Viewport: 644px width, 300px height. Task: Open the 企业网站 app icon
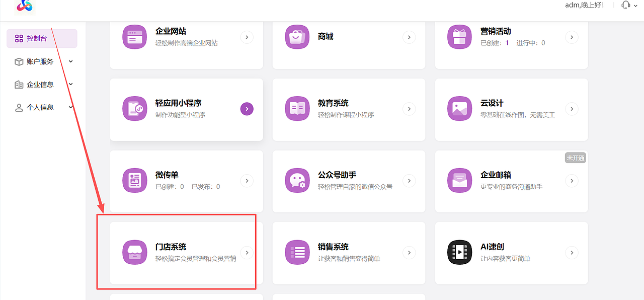pyautogui.click(x=134, y=37)
